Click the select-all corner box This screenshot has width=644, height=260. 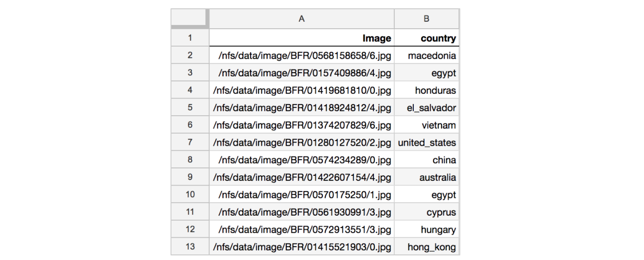click(190, 19)
